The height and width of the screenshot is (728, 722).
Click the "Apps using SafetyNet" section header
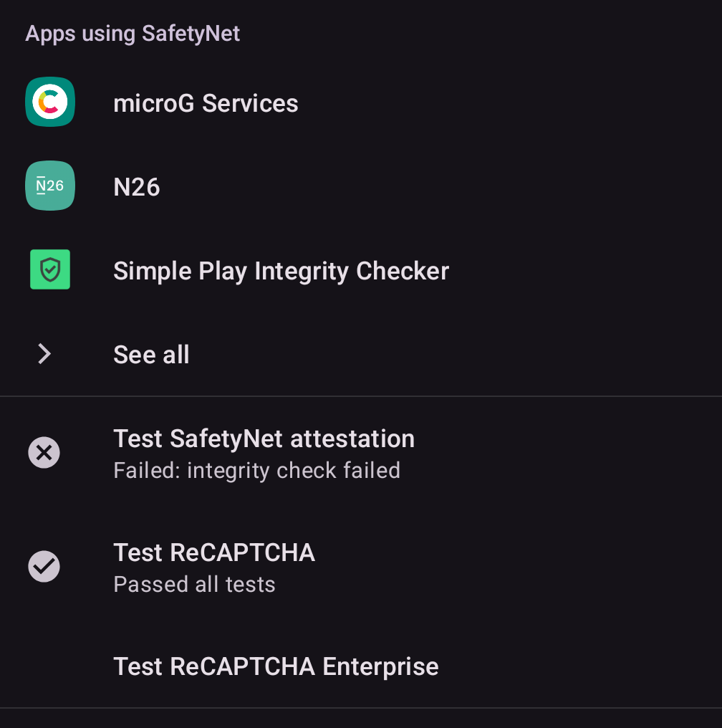coord(133,33)
